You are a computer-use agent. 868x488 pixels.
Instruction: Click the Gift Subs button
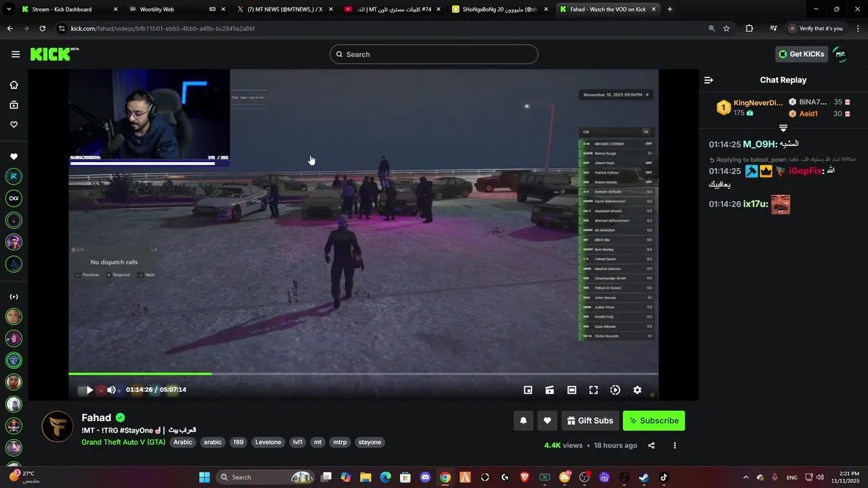590,421
